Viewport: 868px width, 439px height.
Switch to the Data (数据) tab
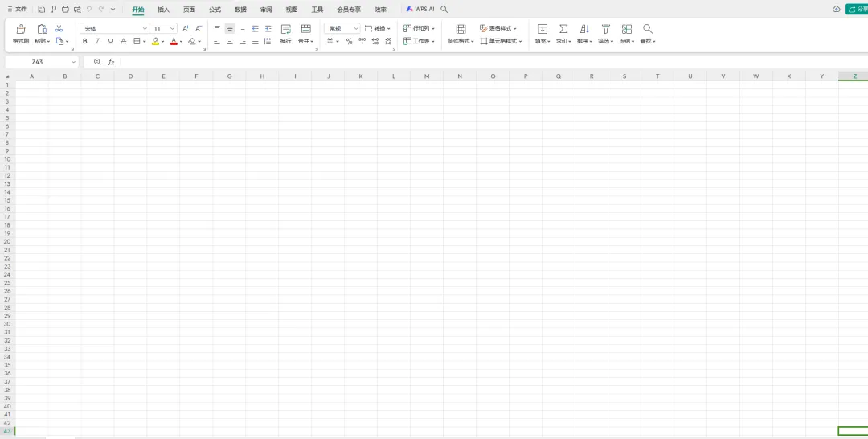pyautogui.click(x=240, y=10)
